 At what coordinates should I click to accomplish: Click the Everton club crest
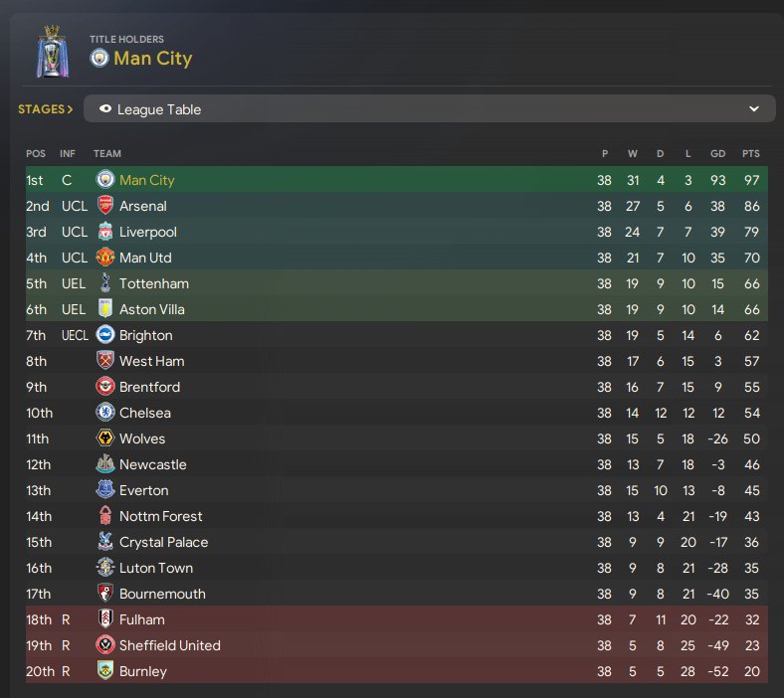(104, 490)
